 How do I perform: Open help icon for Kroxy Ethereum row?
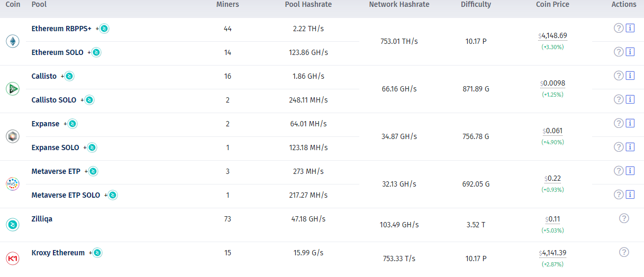tap(624, 252)
